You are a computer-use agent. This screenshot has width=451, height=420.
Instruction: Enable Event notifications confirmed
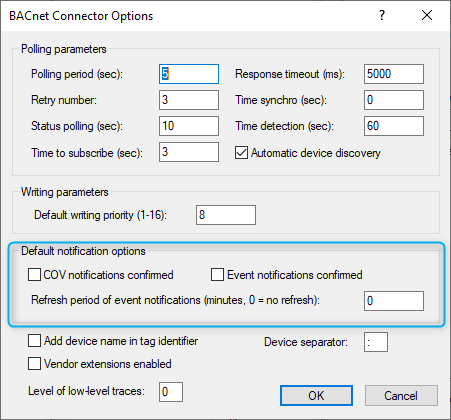click(217, 275)
